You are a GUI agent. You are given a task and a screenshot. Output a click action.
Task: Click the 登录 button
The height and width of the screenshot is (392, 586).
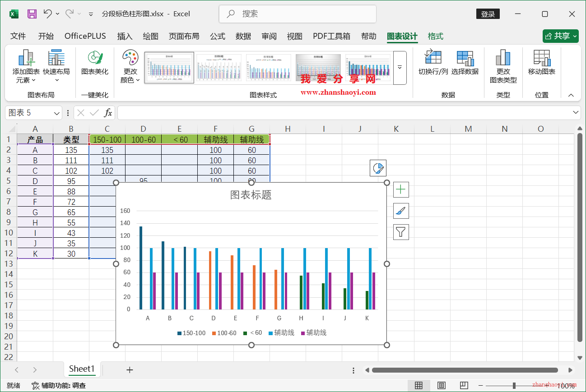point(488,14)
